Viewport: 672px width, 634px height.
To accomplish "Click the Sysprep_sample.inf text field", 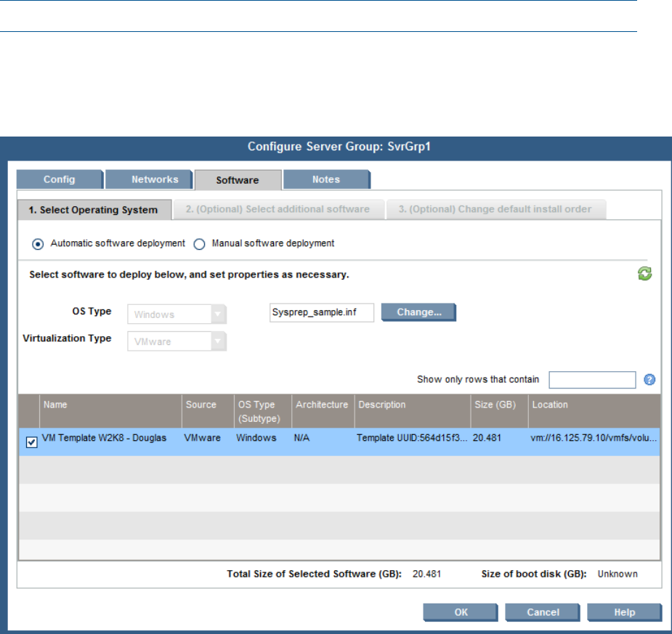I will coord(321,312).
